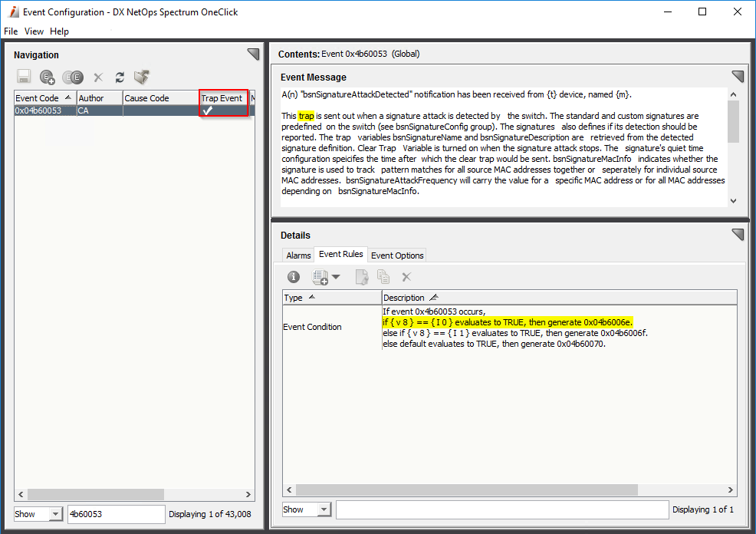Viewport: 756px width, 534px height.
Task: Switch to the Event Options tab
Action: point(397,255)
